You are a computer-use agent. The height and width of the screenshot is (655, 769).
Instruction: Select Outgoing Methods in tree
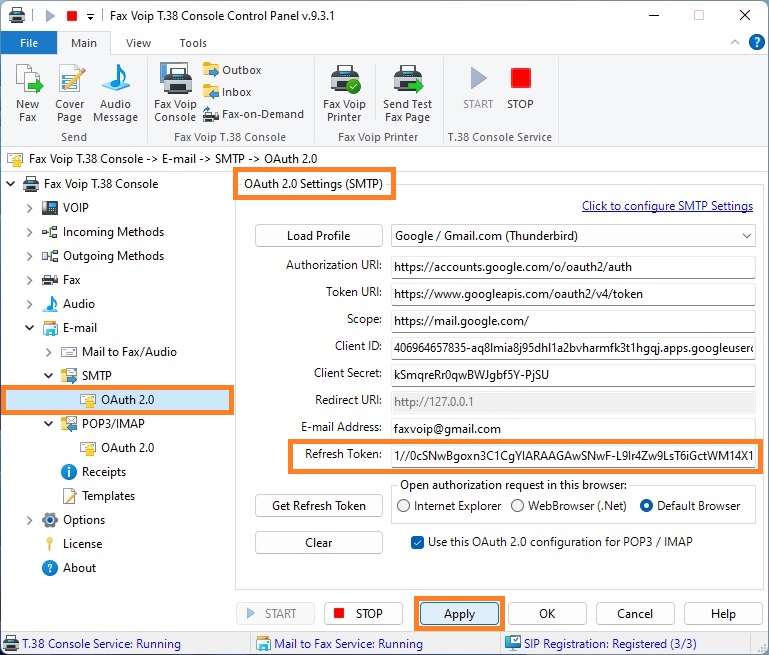click(103, 256)
